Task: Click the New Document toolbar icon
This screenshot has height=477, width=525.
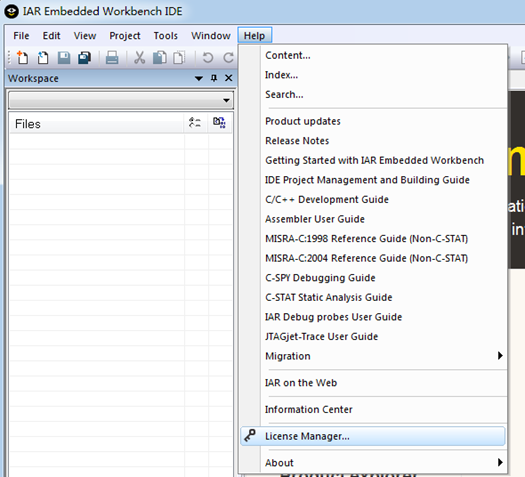Action: click(22, 58)
